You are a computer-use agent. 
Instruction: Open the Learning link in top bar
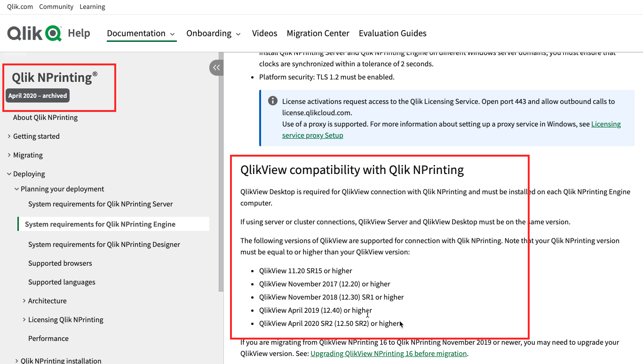[x=92, y=7]
